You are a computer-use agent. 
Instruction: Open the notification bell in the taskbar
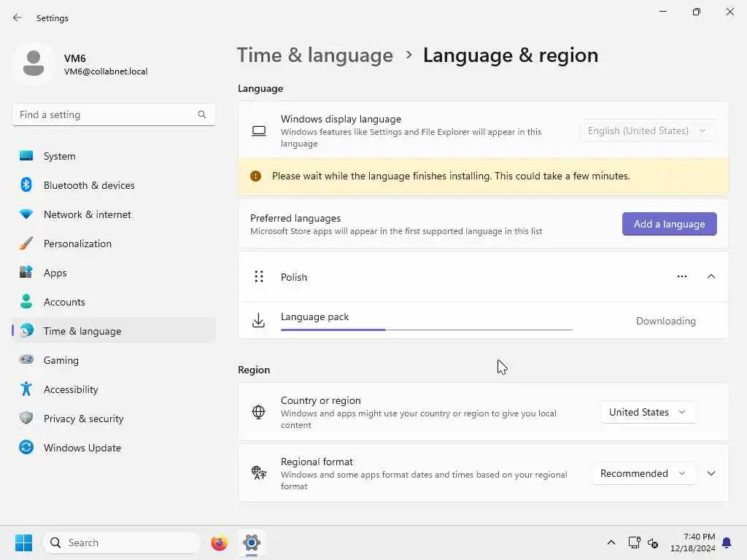pos(727,542)
